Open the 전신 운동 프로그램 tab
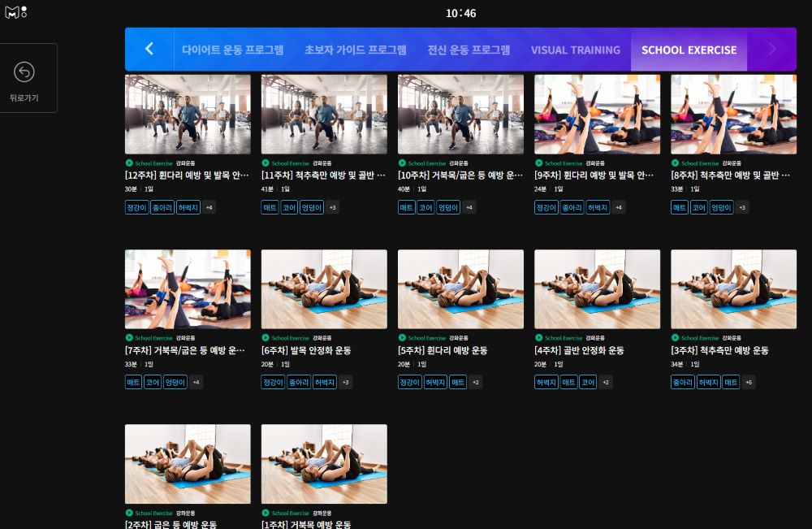The height and width of the screenshot is (529, 812). (x=469, y=50)
